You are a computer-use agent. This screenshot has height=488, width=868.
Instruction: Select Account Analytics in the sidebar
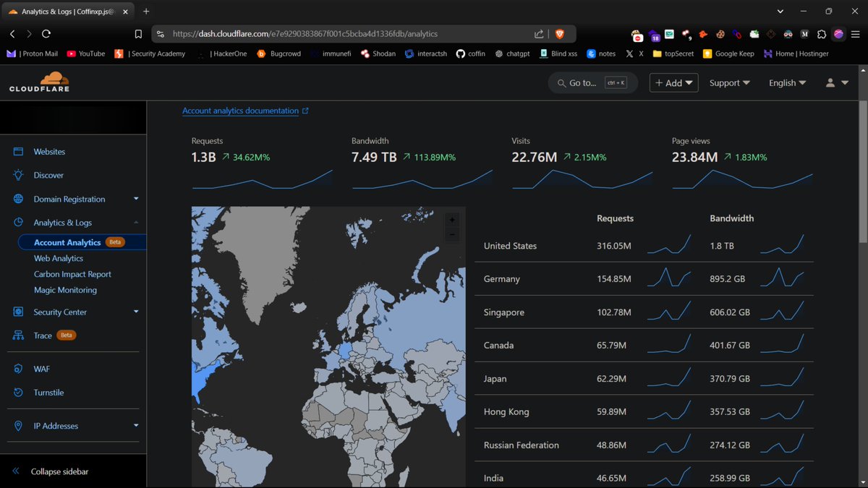[x=67, y=242]
